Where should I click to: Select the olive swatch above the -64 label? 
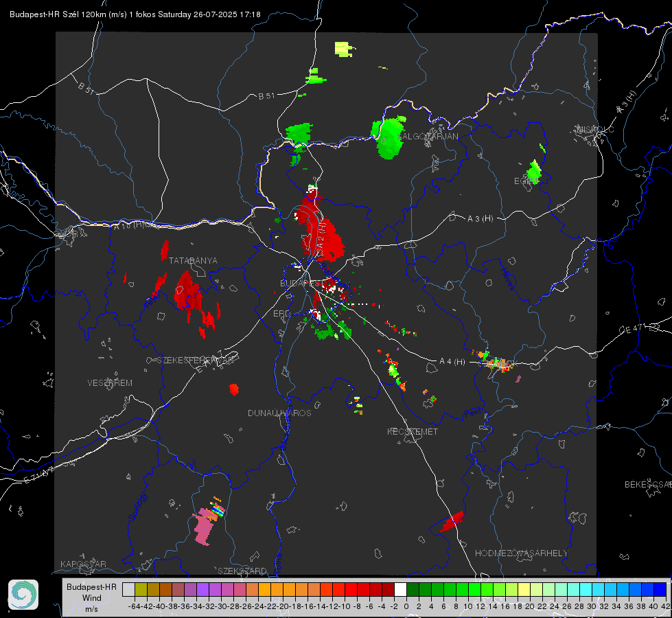pyautogui.click(x=141, y=589)
